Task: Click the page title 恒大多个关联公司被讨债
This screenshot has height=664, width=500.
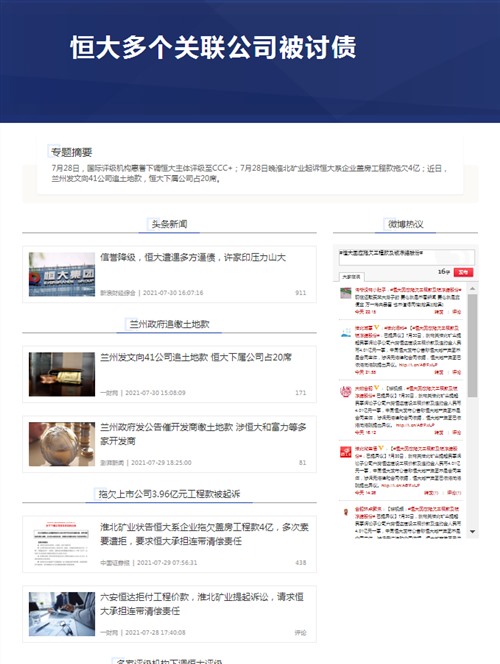Action: point(213,47)
